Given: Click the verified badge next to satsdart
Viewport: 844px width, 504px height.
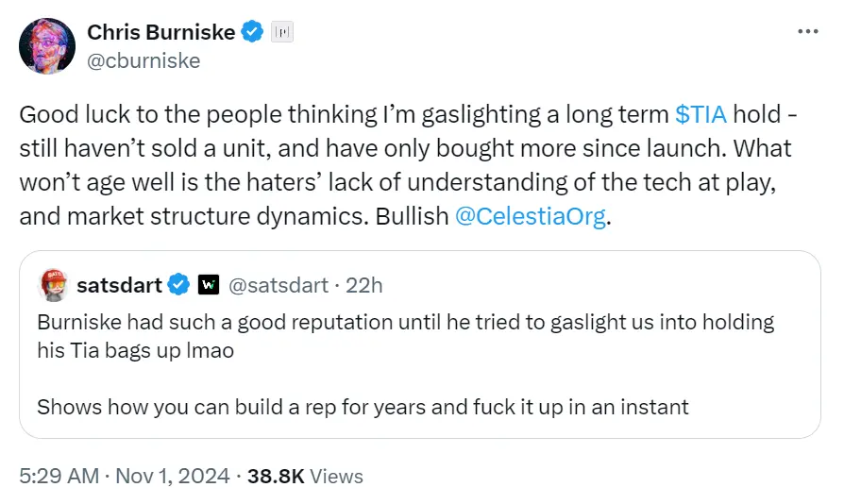Looking at the screenshot, I should point(179,284).
